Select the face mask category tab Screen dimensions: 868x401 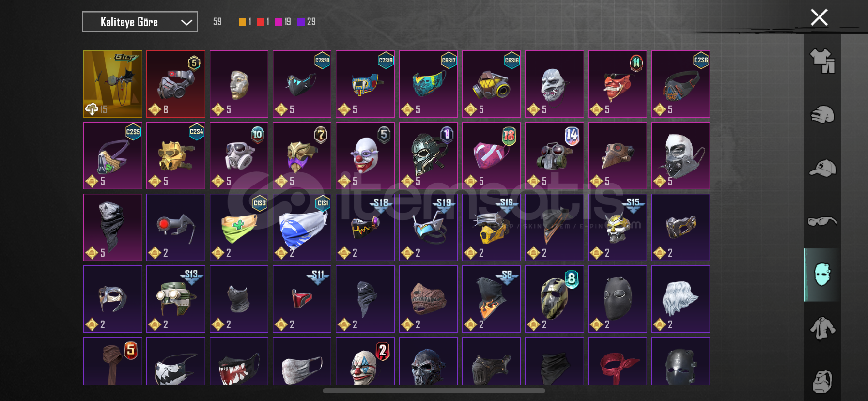pyautogui.click(x=822, y=275)
